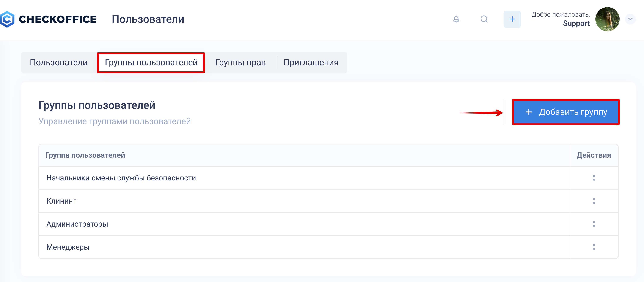Select the Администраторы group row

[77, 224]
